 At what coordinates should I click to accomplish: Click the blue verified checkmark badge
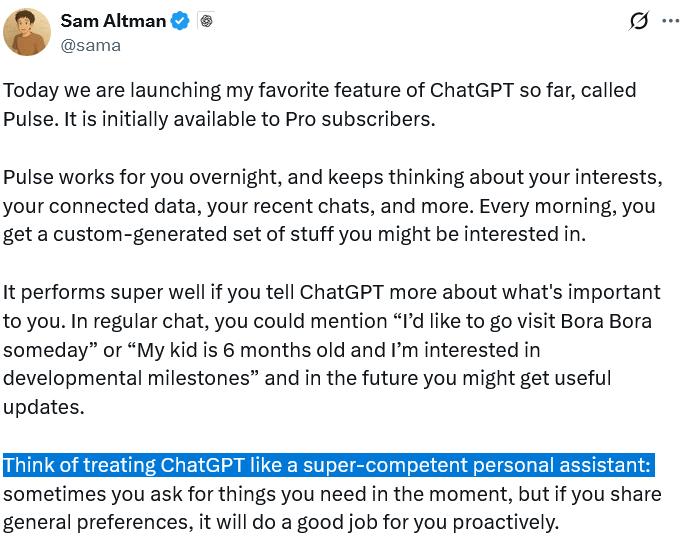click(180, 21)
